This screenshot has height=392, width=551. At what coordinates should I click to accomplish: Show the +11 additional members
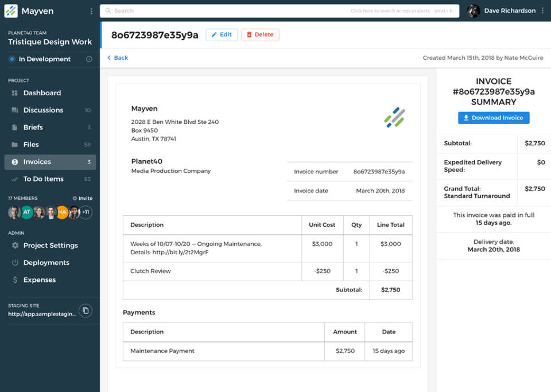(86, 212)
